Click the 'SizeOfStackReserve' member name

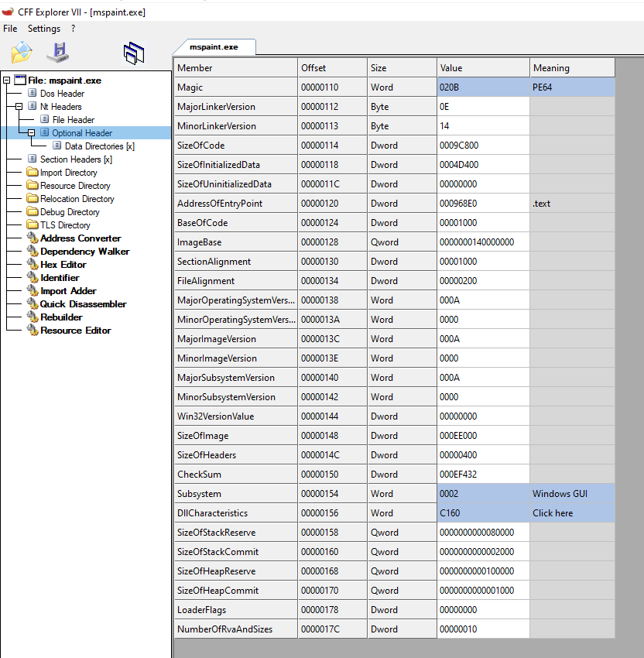click(x=216, y=533)
